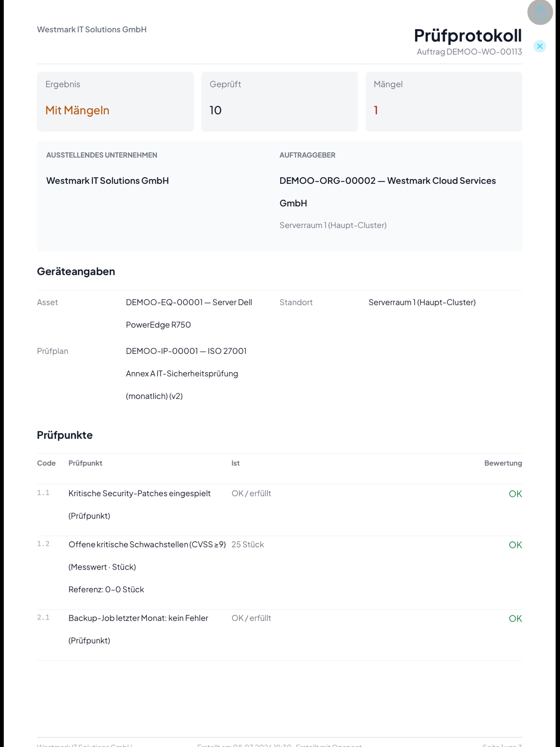This screenshot has height=747, width=560.
Task: Click the Prüfplan value DEMOO-IP-00001 — ISO 27001
Action: tap(186, 351)
